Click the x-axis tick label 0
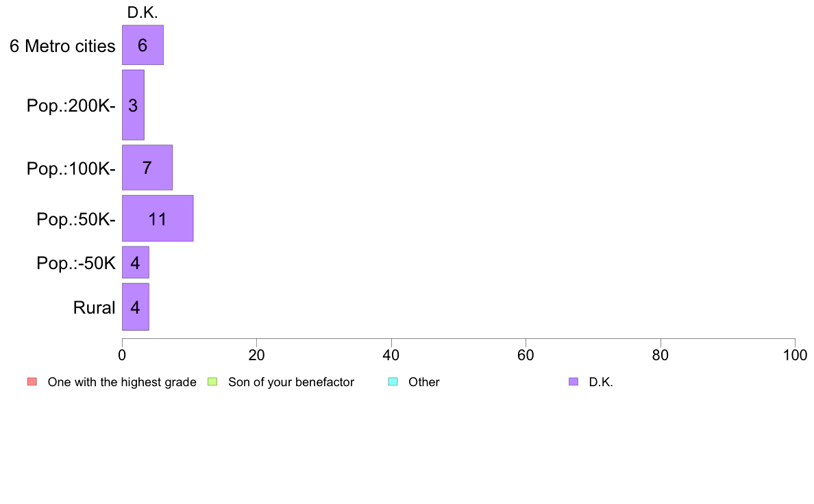Screen dimensions: 814x504 click(122, 355)
